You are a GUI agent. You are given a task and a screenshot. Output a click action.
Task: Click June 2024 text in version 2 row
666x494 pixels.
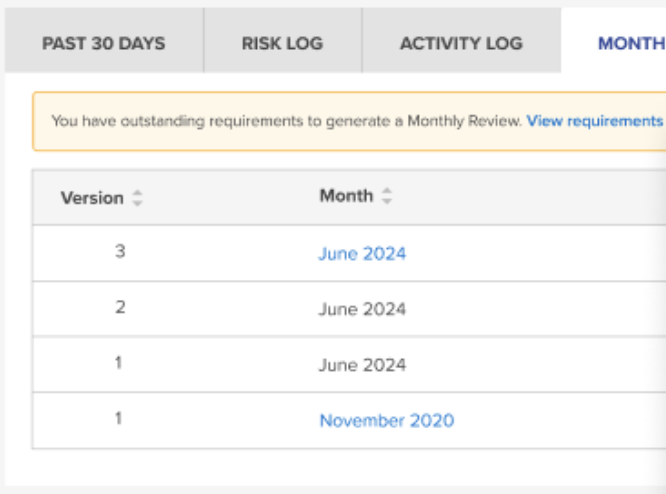pyautogui.click(x=362, y=309)
